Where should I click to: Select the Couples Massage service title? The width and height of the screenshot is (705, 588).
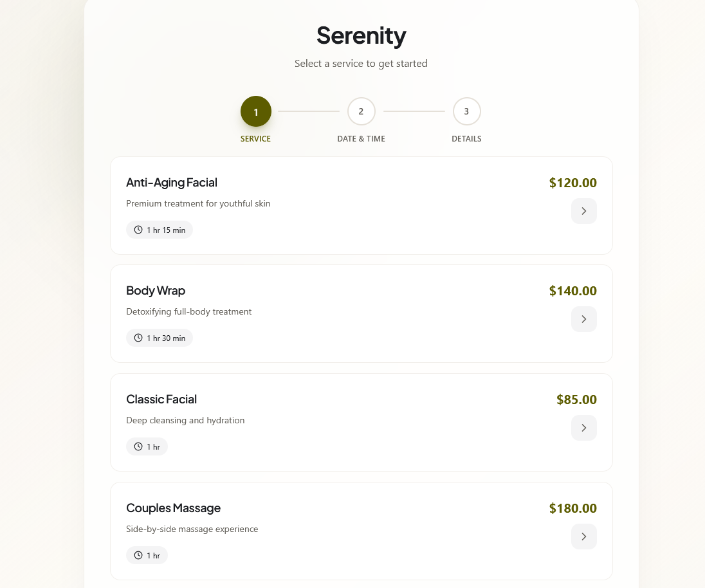(173, 508)
